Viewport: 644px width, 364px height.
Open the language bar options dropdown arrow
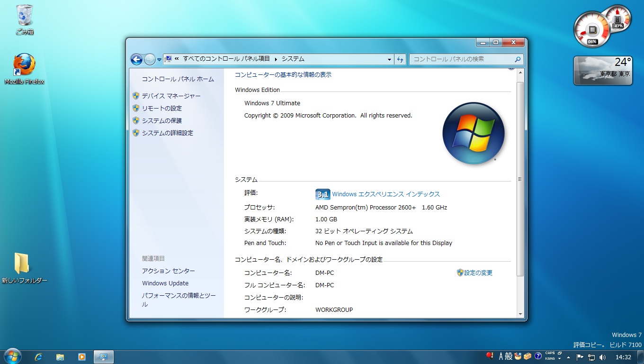click(x=560, y=359)
